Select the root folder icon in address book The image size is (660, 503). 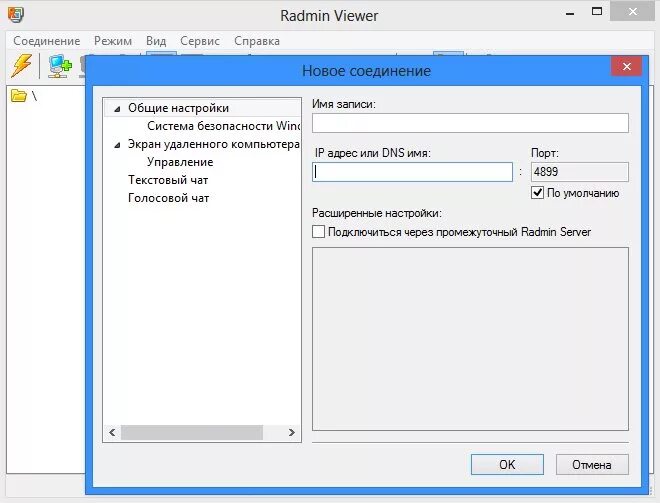[19, 96]
